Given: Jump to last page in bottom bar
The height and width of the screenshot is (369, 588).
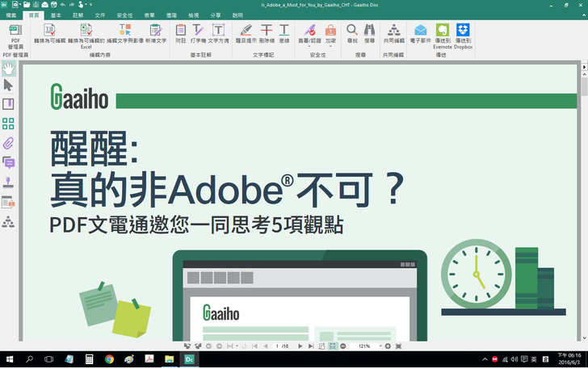Looking at the screenshot, I should (x=311, y=346).
